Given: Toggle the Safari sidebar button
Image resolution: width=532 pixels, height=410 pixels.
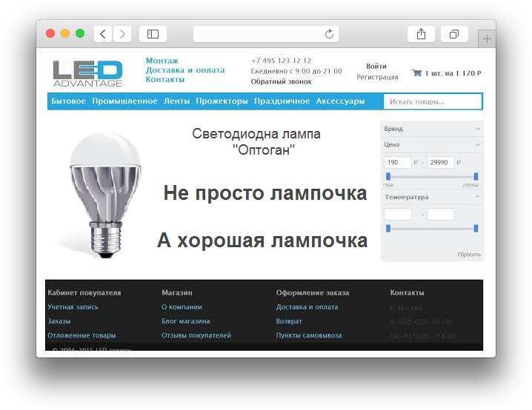Looking at the screenshot, I should tap(153, 34).
